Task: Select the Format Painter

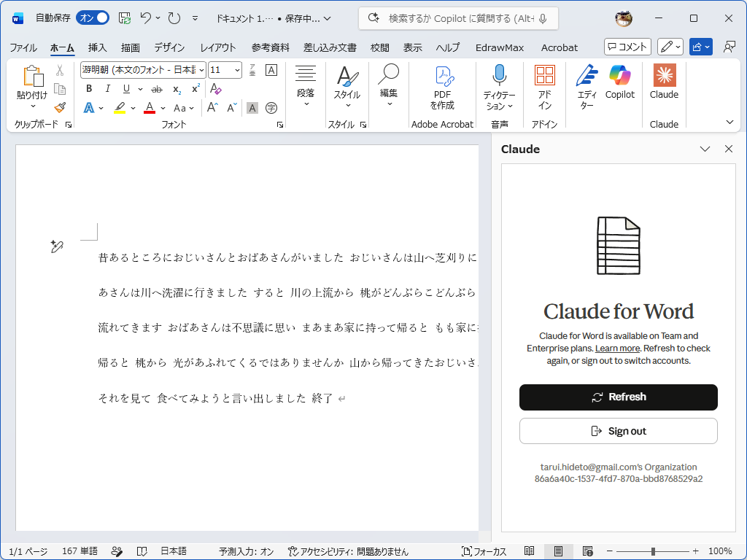Action: (x=61, y=106)
